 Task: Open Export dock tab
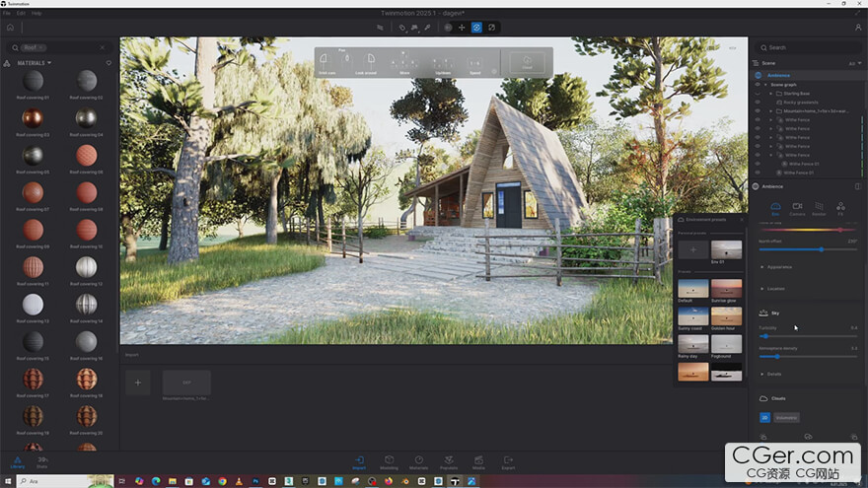(x=508, y=462)
